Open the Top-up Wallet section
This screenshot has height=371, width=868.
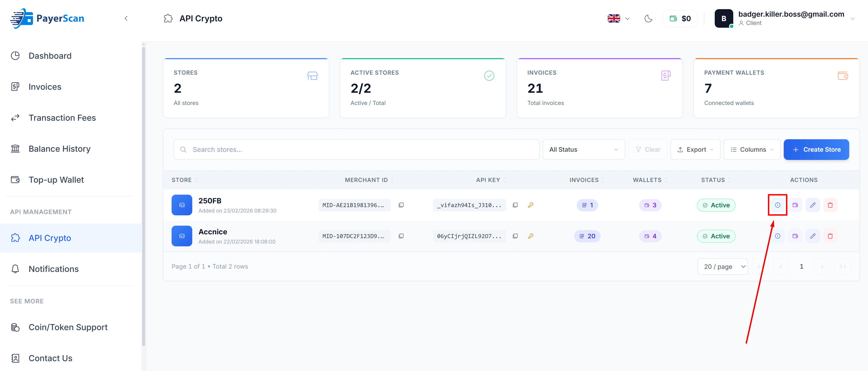click(x=56, y=180)
